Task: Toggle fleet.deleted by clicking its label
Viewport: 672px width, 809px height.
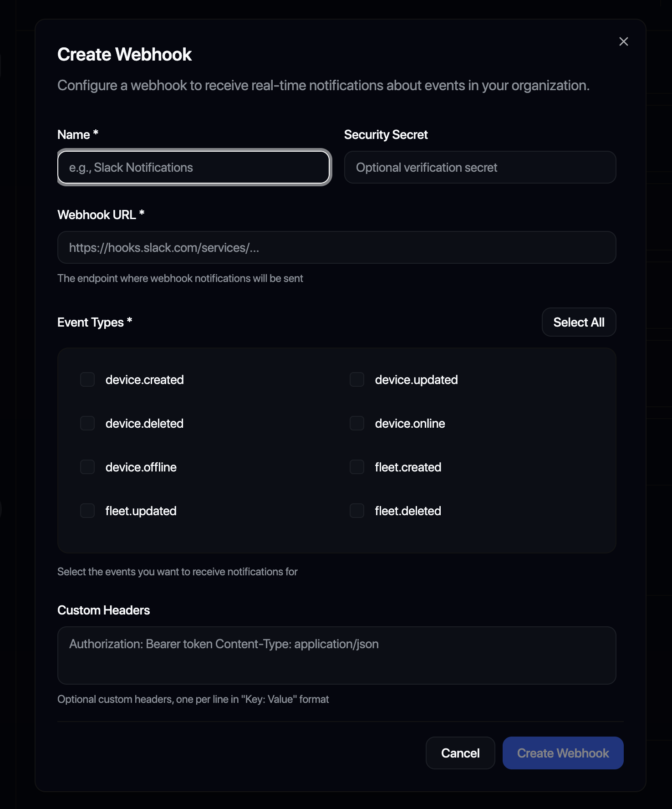Action: tap(407, 511)
